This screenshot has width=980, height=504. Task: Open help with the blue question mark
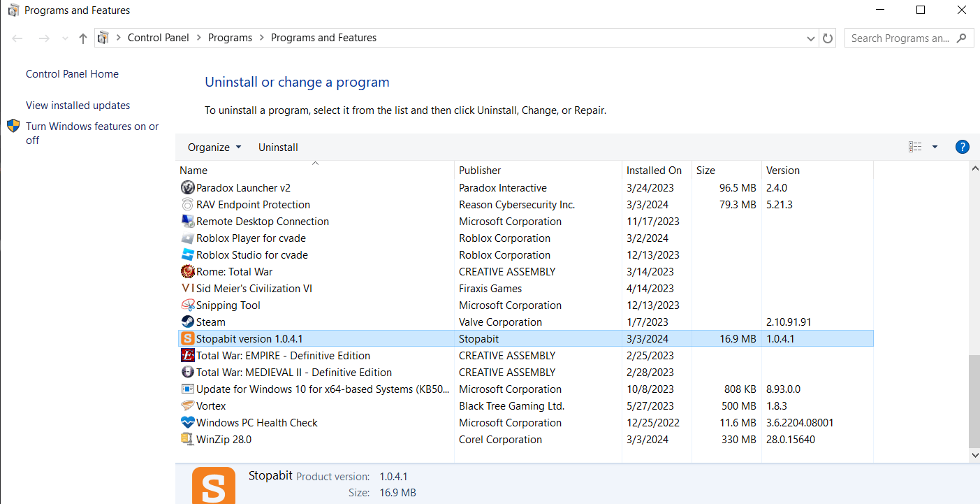(x=962, y=147)
